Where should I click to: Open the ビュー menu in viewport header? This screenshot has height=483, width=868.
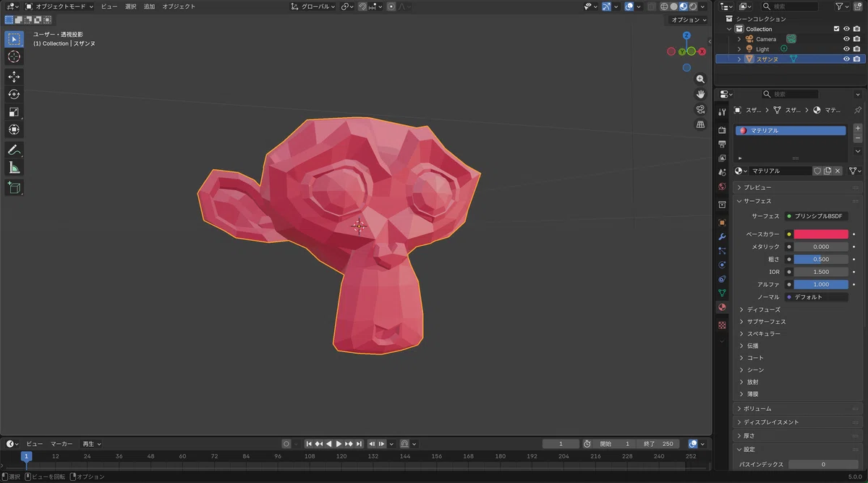[109, 7]
